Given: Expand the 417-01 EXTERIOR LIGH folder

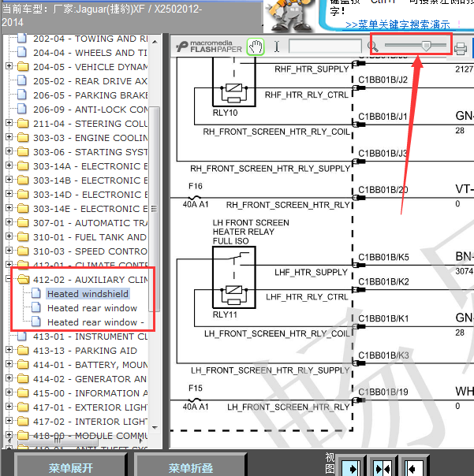Looking at the screenshot, I should 9,406.
